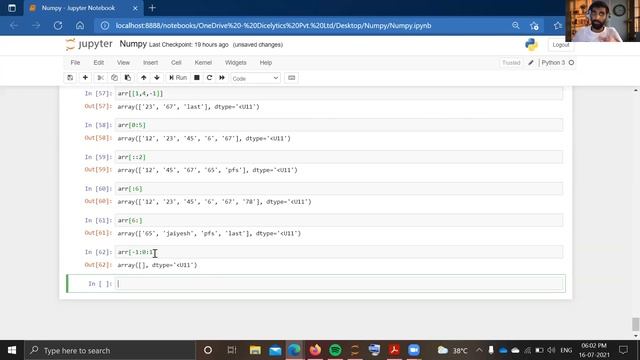Paste cells below icon
This screenshot has height=360, width=640.
tap(128, 78)
